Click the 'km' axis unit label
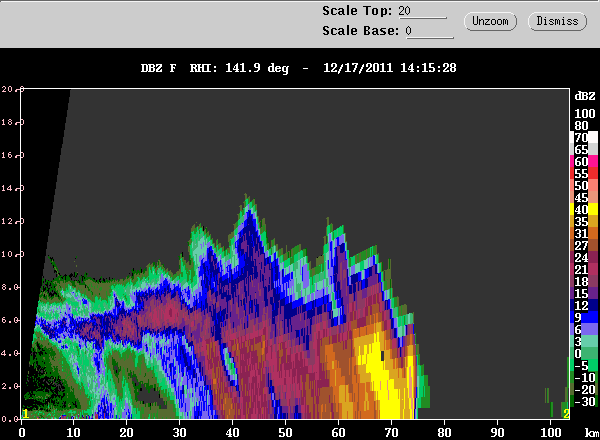Screen dimensions: 600x440 point(592,433)
